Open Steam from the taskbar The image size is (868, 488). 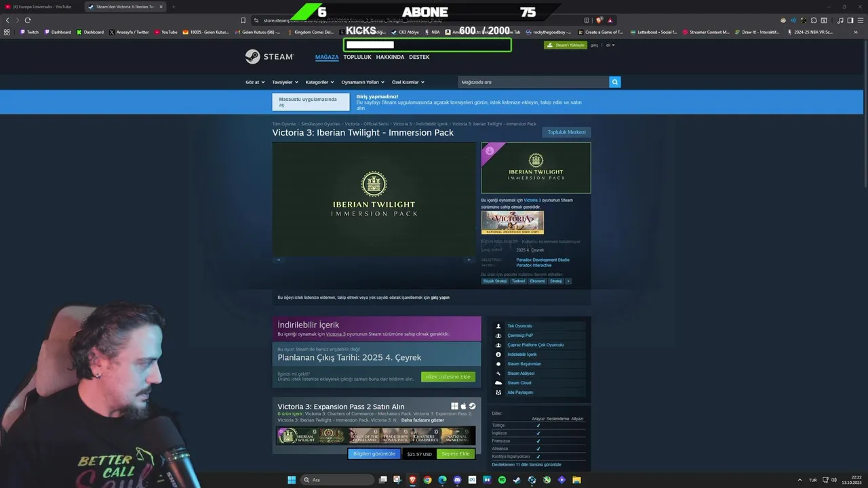(x=517, y=480)
